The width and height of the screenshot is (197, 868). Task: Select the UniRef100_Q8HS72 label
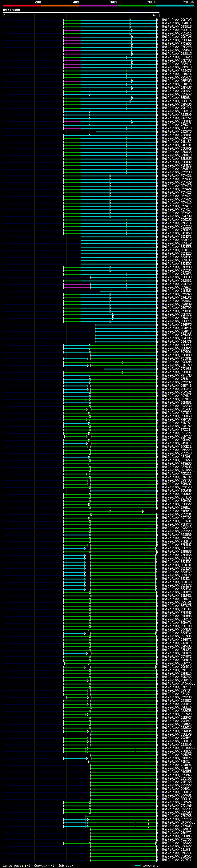pos(177,314)
